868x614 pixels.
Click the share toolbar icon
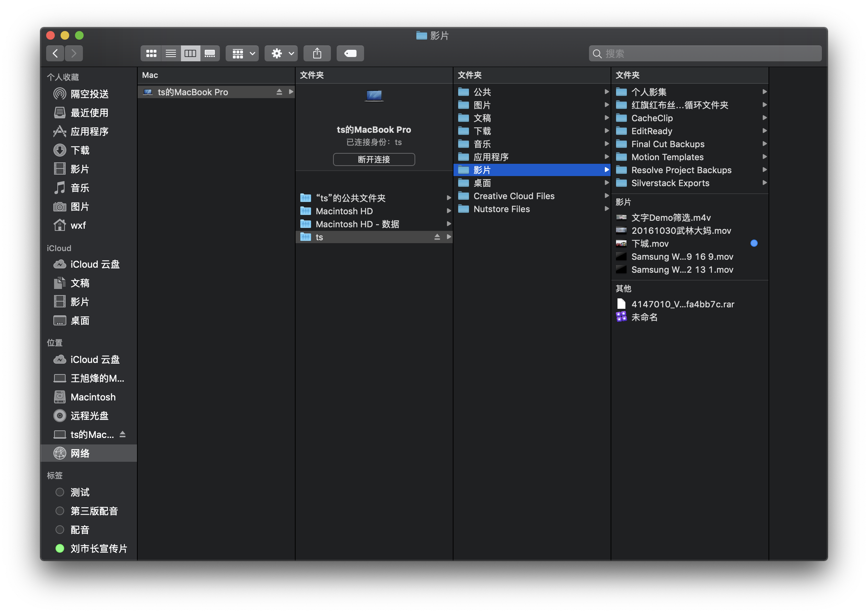coord(317,53)
